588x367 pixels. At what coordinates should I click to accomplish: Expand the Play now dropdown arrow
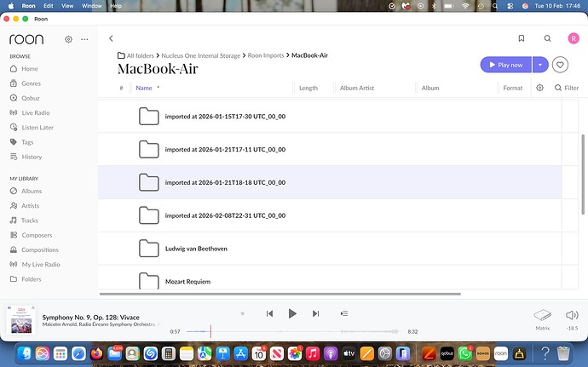pos(539,65)
